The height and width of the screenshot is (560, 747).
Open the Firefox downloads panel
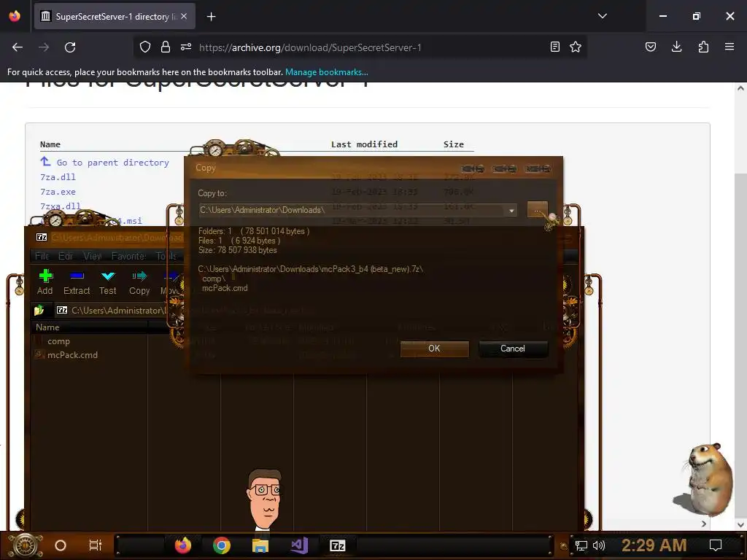(x=676, y=47)
